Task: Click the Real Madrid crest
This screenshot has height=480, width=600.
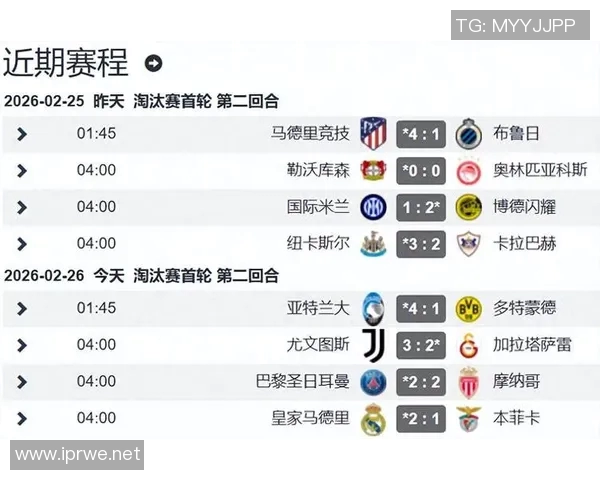Action: click(374, 418)
